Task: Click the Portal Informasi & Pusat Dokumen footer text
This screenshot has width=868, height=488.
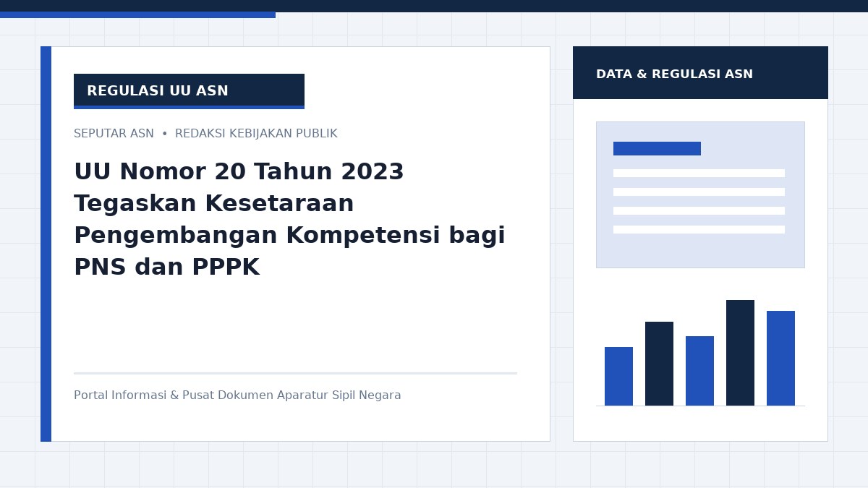Action: 237,395
